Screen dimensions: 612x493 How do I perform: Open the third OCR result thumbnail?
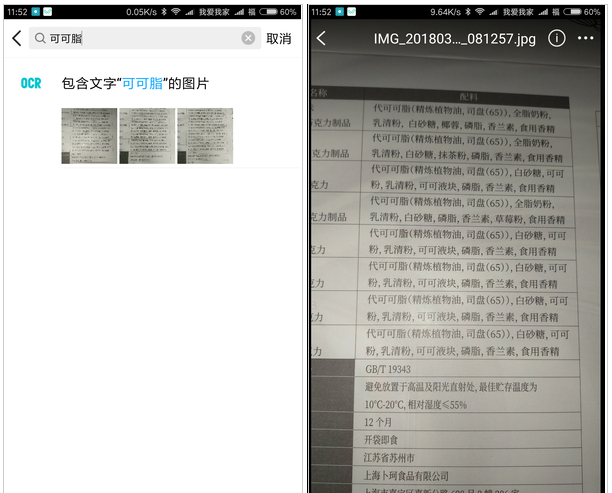(x=205, y=136)
